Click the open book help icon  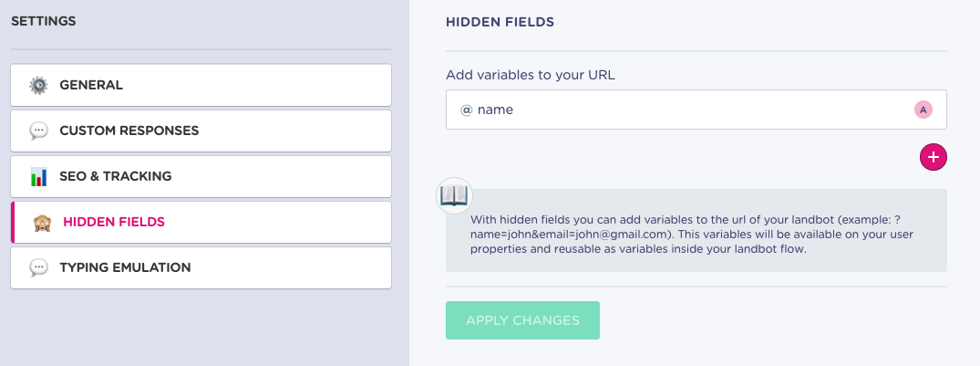coord(454,196)
